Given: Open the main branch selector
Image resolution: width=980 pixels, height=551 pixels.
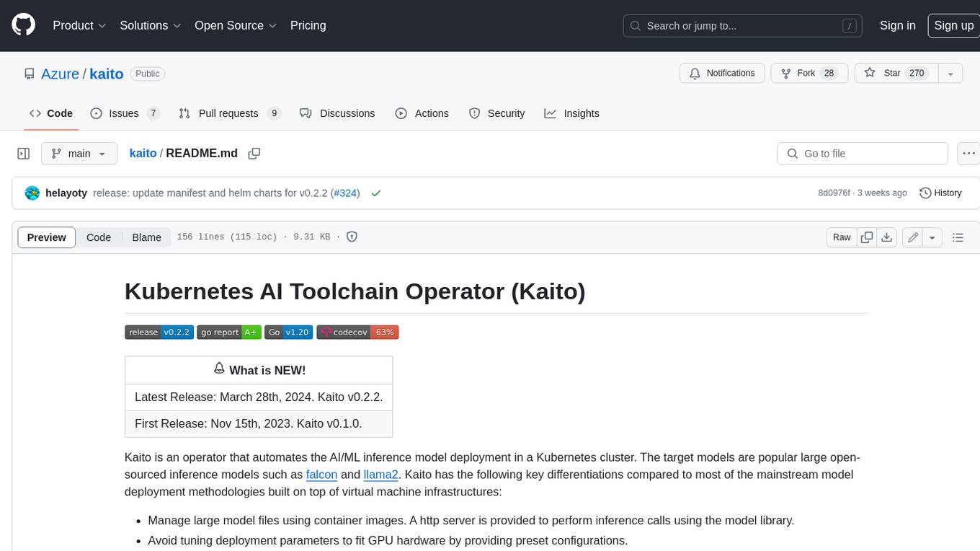Looking at the screenshot, I should (x=79, y=154).
